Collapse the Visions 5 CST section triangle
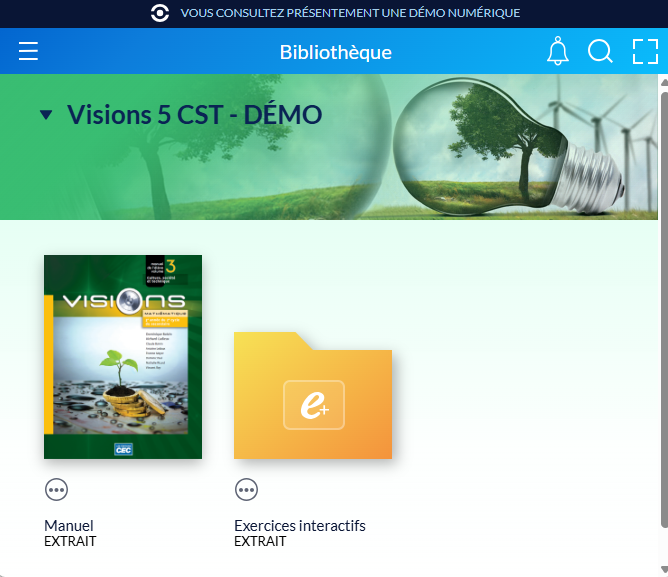This screenshot has height=577, width=668. [x=45, y=115]
